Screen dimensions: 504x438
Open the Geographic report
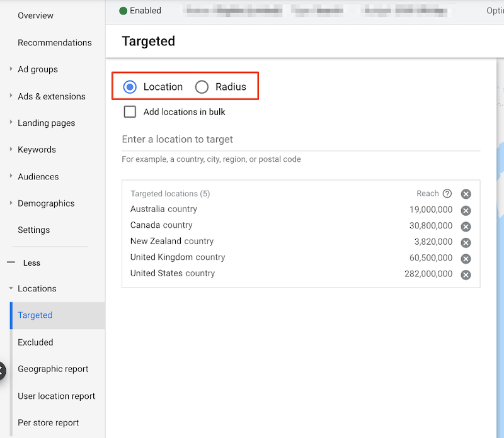click(x=54, y=369)
